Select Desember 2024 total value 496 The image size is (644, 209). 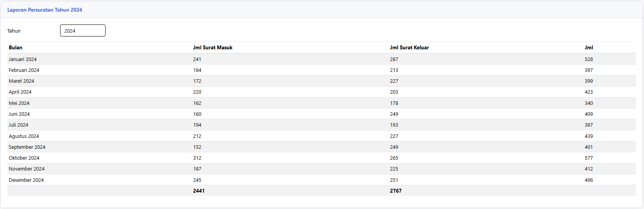[x=589, y=180]
